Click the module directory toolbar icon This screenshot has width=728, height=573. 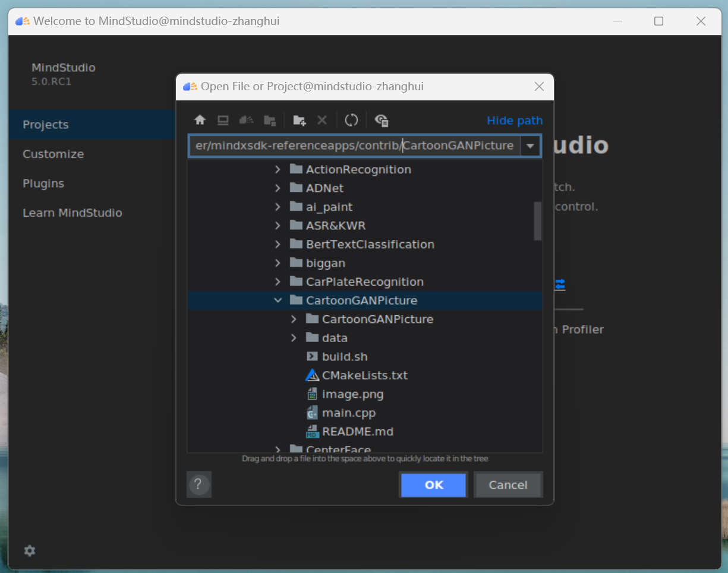[x=270, y=121]
